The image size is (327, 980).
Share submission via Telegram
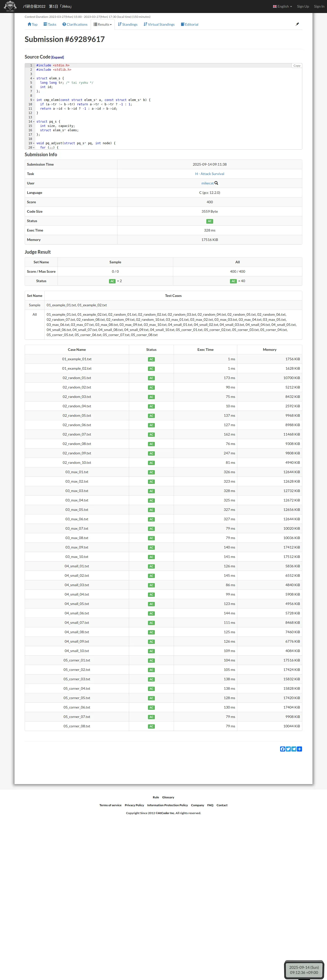point(294,749)
